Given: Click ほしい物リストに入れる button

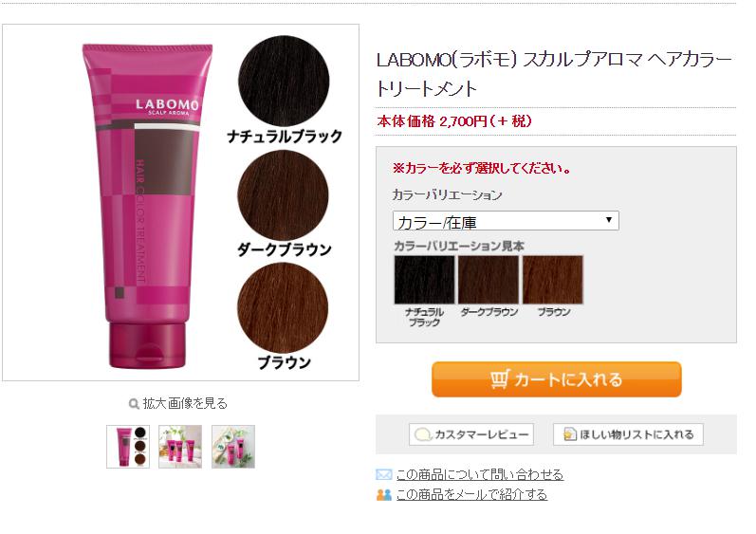Looking at the screenshot, I should [x=628, y=434].
